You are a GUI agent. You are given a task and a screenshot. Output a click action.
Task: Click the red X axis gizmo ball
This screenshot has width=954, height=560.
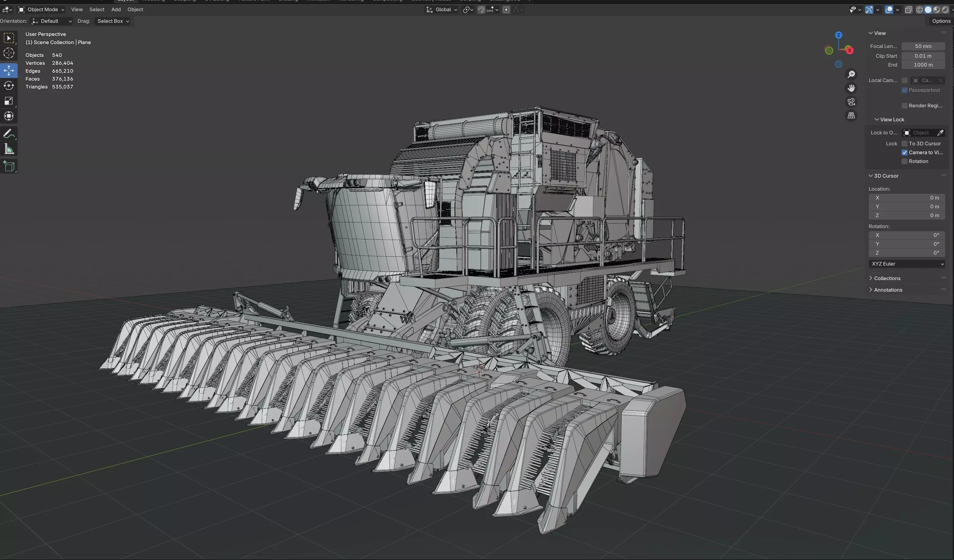tap(850, 50)
